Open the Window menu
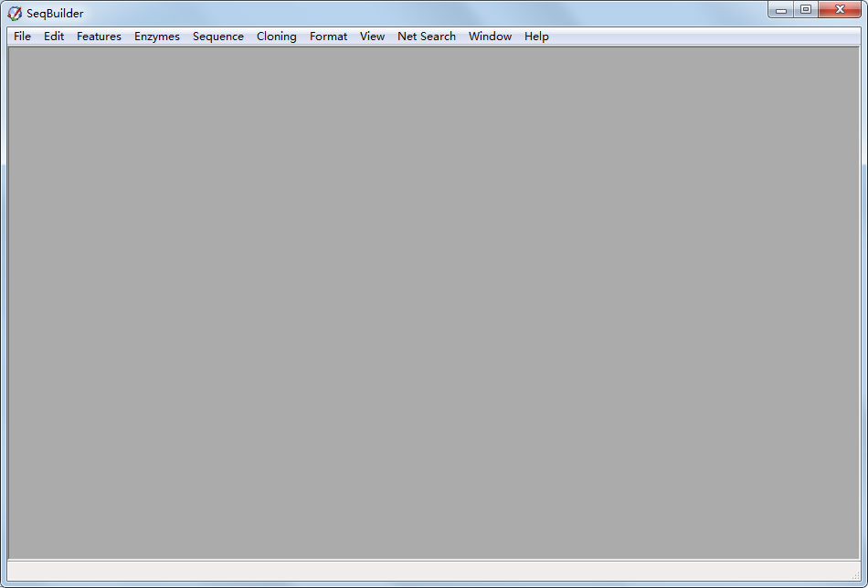 [x=490, y=37]
